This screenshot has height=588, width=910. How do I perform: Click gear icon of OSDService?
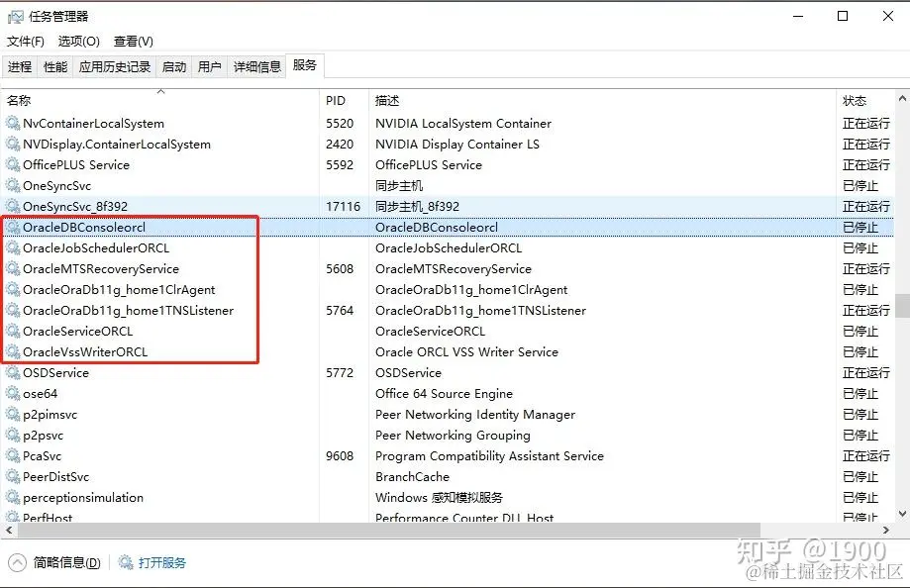point(13,372)
